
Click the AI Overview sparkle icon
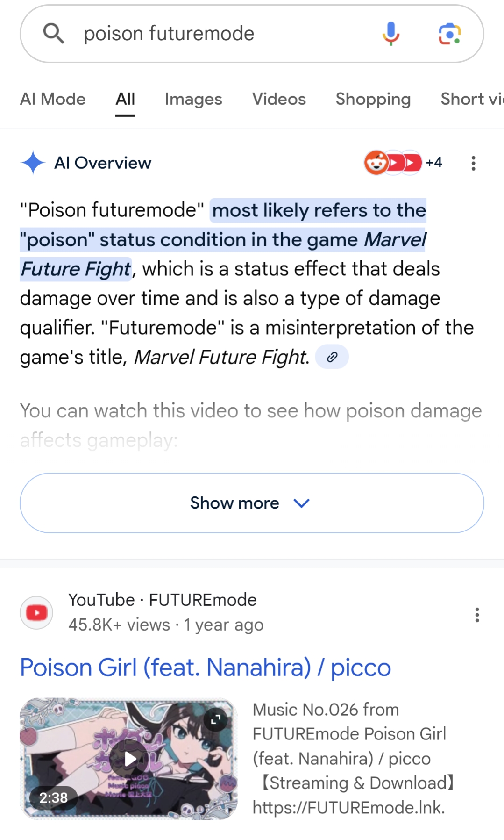(33, 163)
